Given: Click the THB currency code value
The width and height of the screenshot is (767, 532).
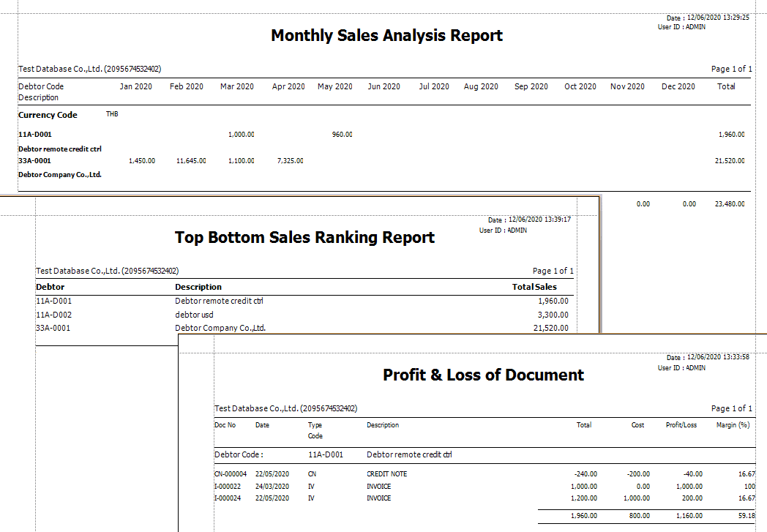Looking at the screenshot, I should click(x=112, y=114).
